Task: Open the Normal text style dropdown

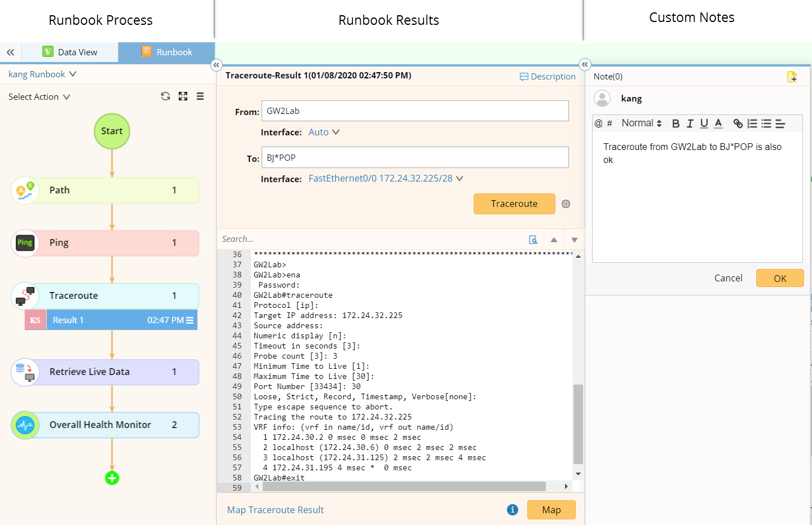Action: 641,123
